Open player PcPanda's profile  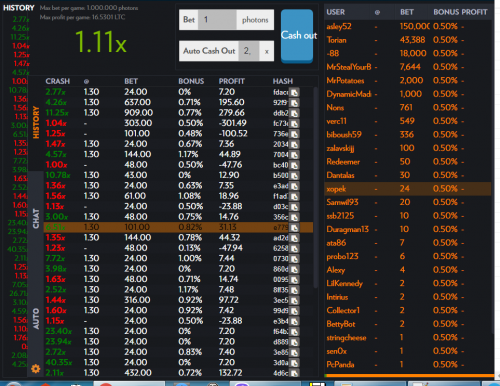pyautogui.click(x=340, y=364)
